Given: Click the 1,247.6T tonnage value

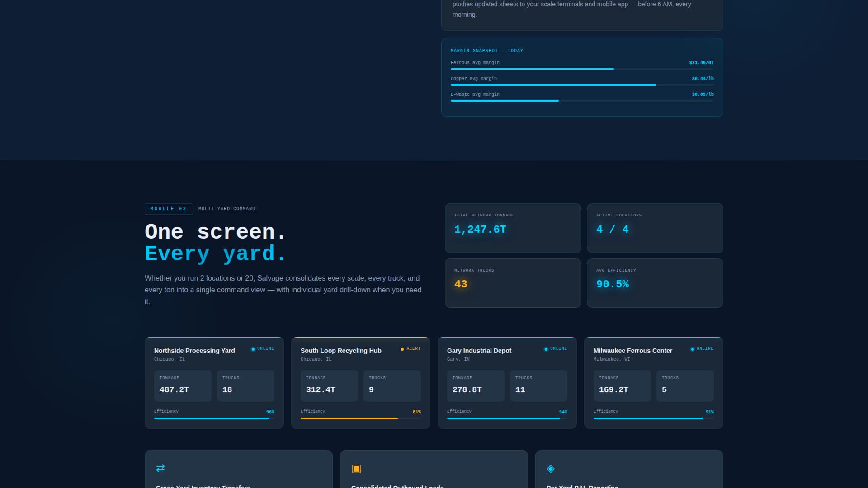Looking at the screenshot, I should 480,230.
